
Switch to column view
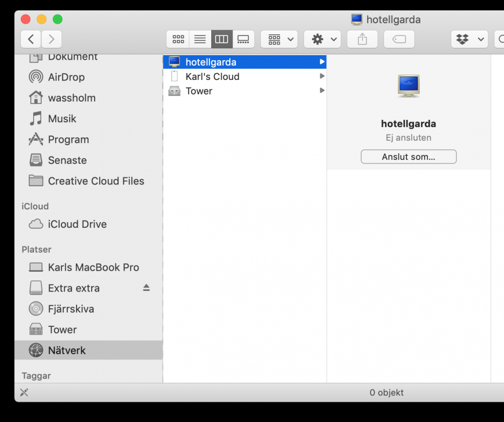coord(221,39)
